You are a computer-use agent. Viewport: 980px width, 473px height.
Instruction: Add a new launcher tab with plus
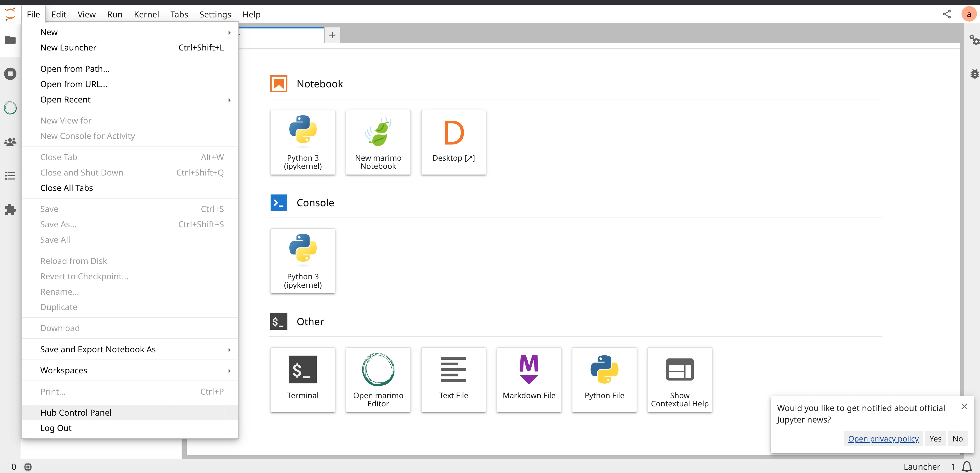(332, 35)
